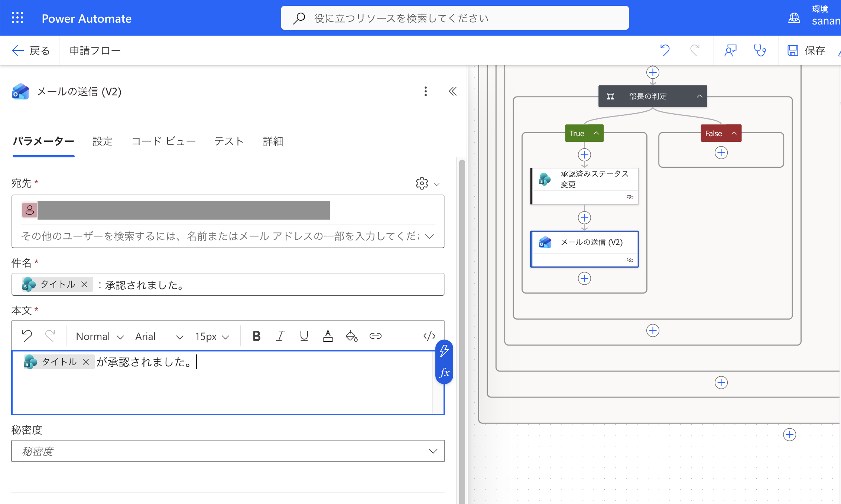Switch to 設定 tab
Screen dimensions: 841x504
coord(103,141)
